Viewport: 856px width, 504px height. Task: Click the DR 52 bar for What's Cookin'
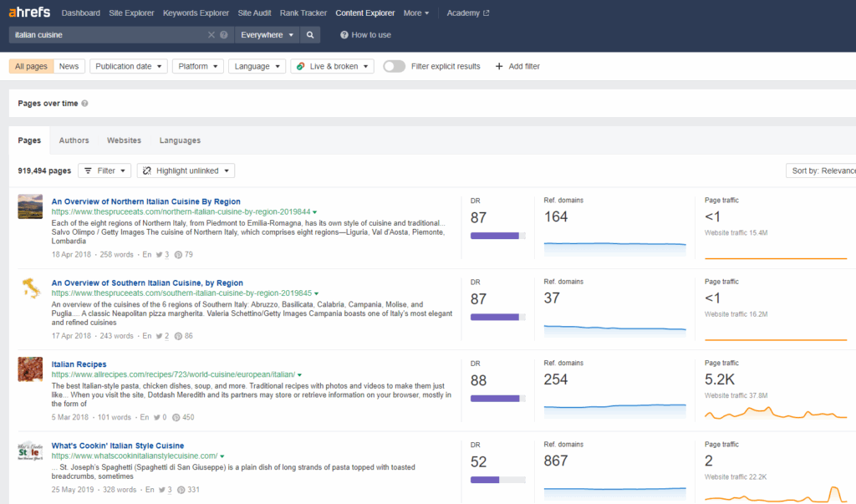(x=498, y=480)
